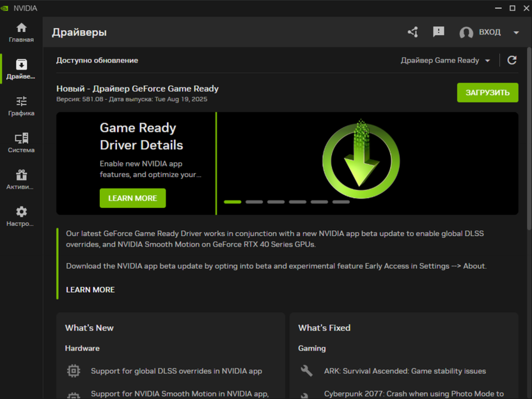Open the Графика sliders icon
The image size is (532, 399).
21,102
